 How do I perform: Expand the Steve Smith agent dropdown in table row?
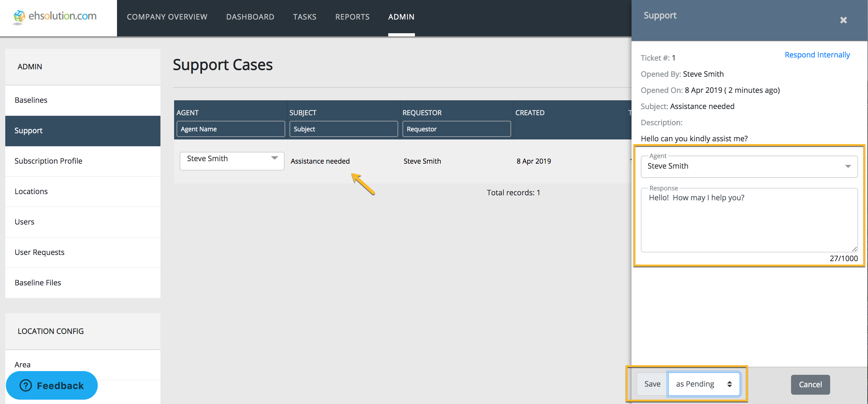tap(232, 161)
